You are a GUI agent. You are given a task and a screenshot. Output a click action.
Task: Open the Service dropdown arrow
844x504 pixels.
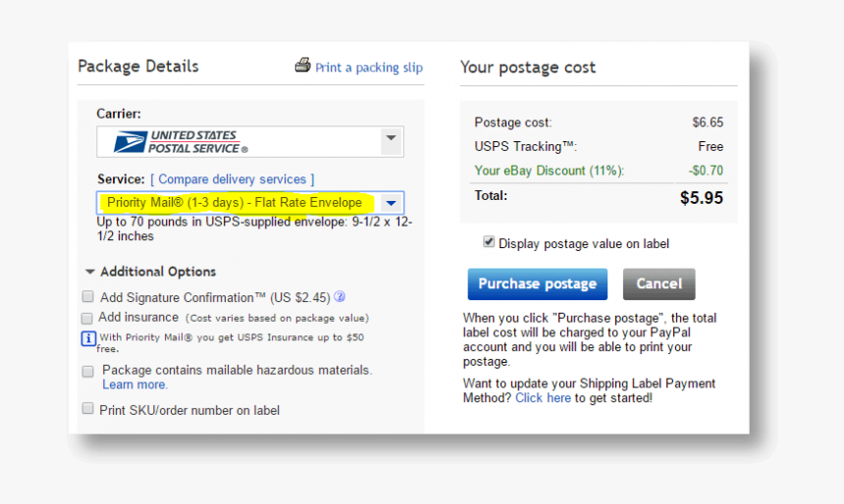tap(391, 203)
